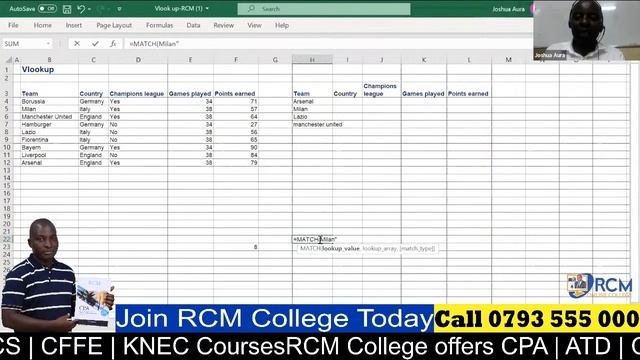
Task: Open the Help tab
Action: 282,25
